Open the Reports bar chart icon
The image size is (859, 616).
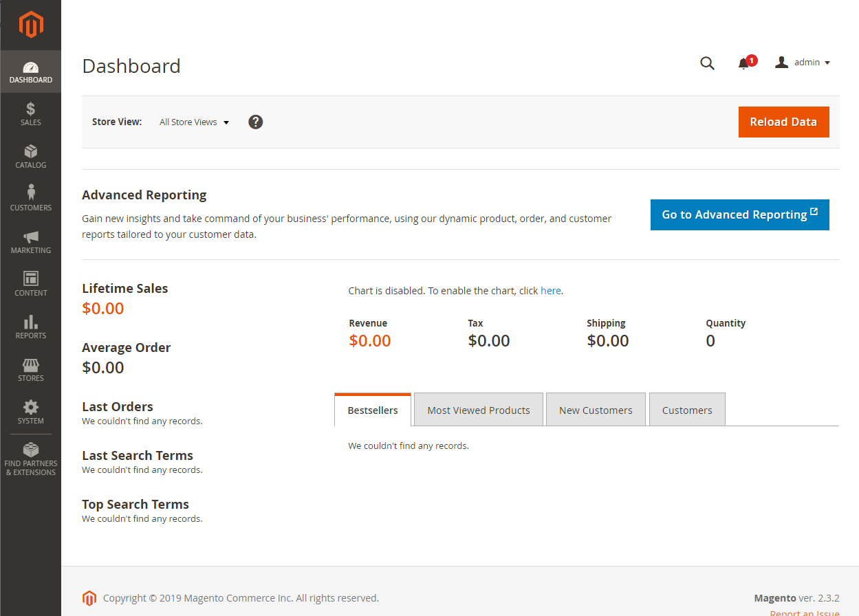point(30,326)
